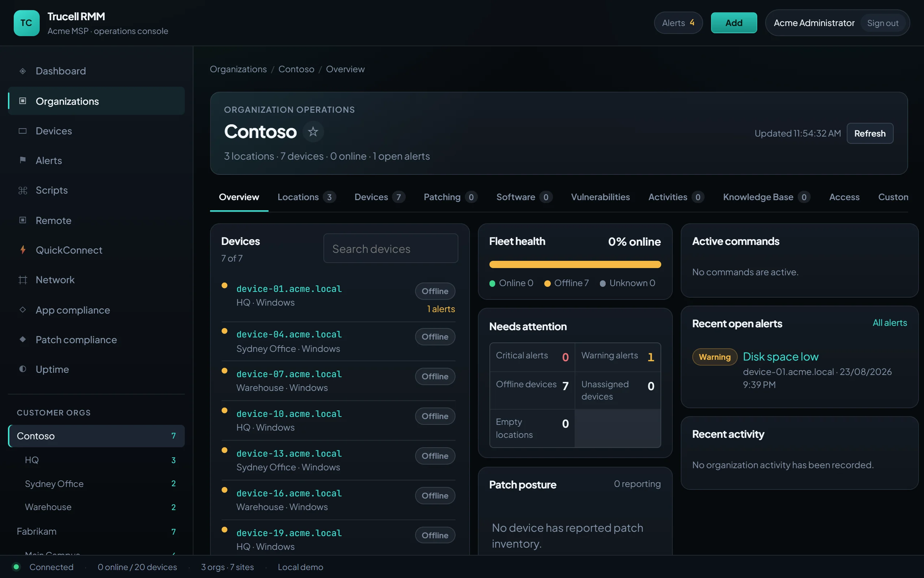Select Sydney Office location in sidebar
The height and width of the screenshot is (578, 924).
click(x=96, y=484)
